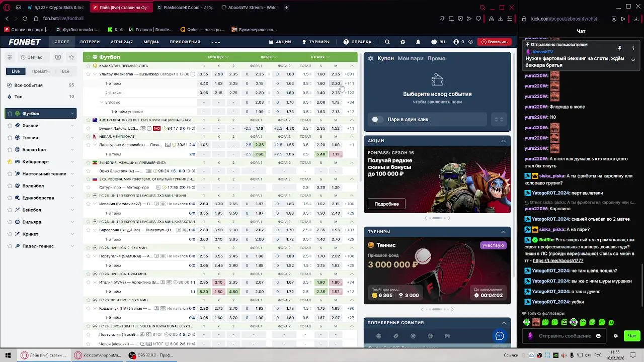Screen dimensions: 644x362
Task: Click the green Чат send button
Action: pyautogui.click(x=632, y=336)
